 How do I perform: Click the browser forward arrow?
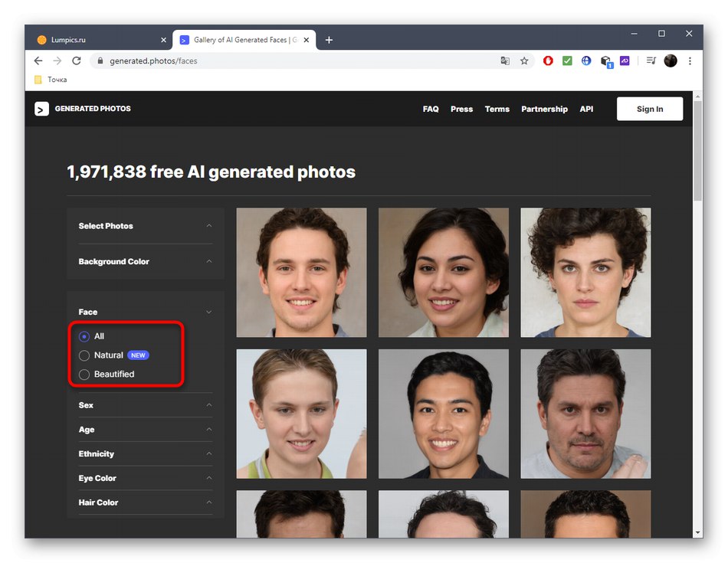point(57,61)
